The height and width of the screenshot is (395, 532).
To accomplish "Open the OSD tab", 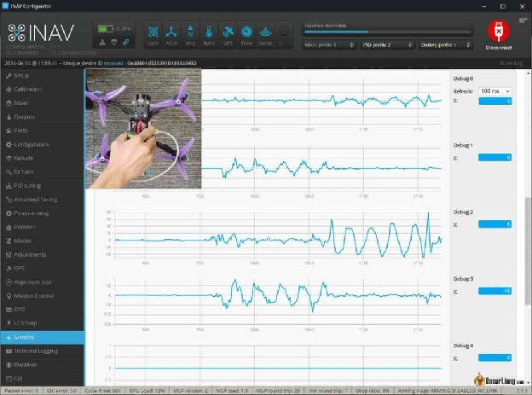I will (x=42, y=310).
